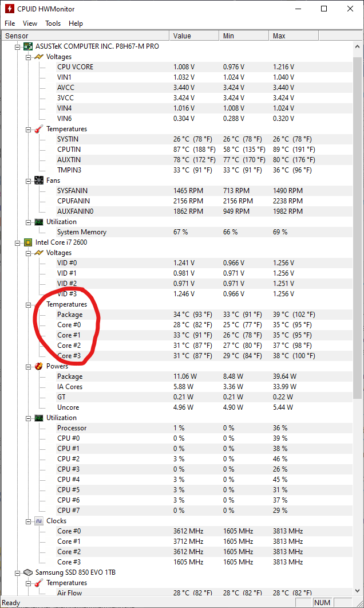The width and height of the screenshot is (364, 608).
Task: Collapse the Powers section expander
Action: pyautogui.click(x=28, y=366)
